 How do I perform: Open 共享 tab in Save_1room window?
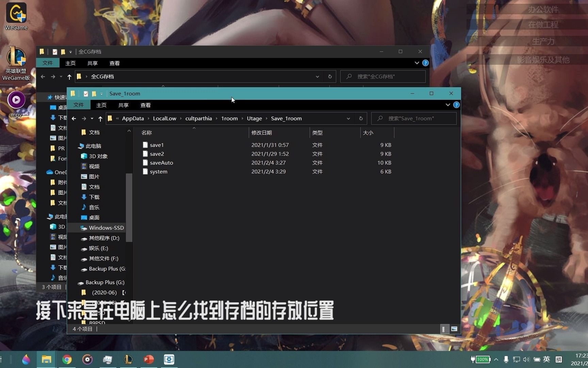(124, 105)
